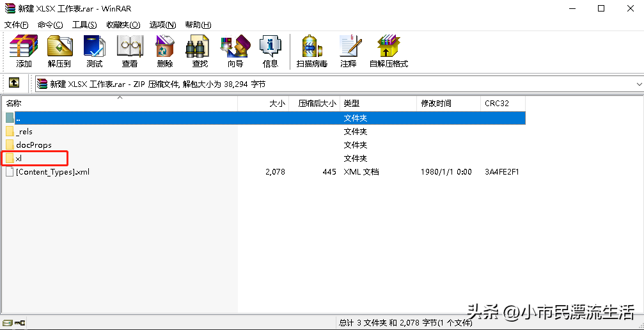
Task: Click the 3A4FE2F1 CRC32 value
Action: [x=502, y=172]
